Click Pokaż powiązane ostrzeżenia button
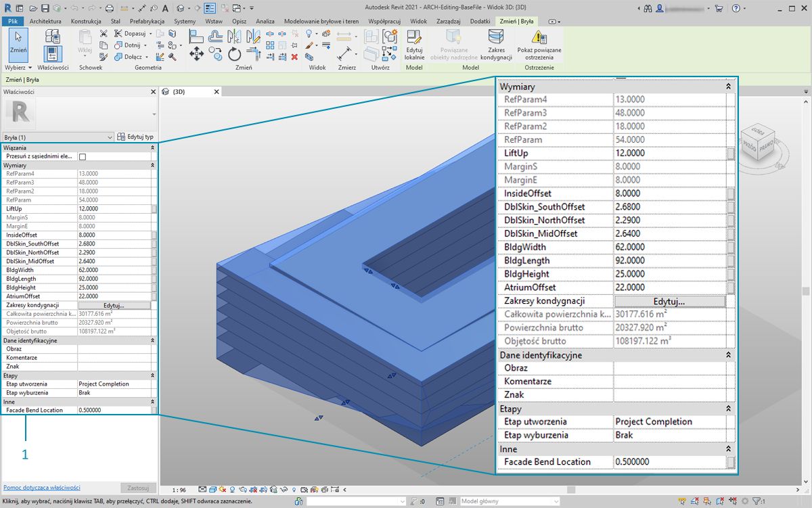 pyautogui.click(x=539, y=45)
